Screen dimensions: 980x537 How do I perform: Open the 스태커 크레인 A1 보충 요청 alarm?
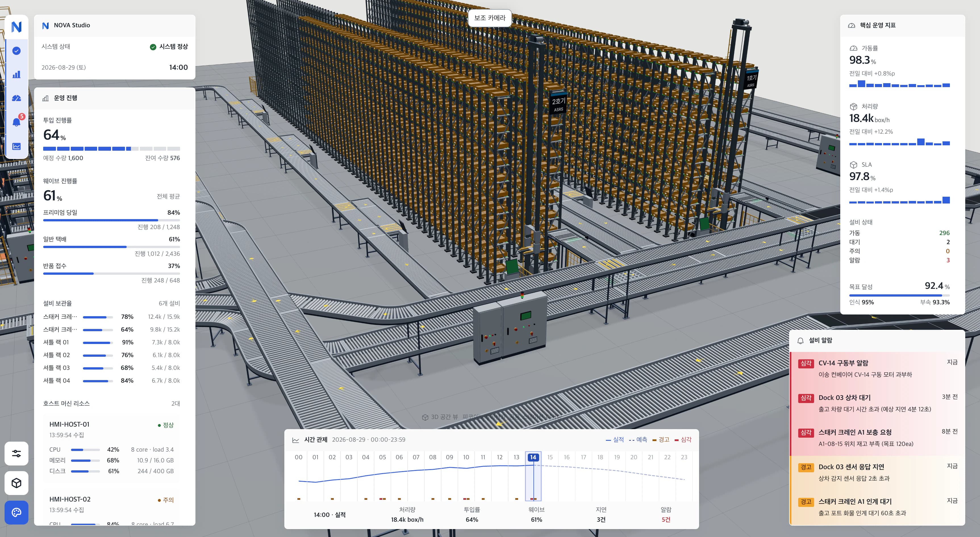[x=878, y=438]
